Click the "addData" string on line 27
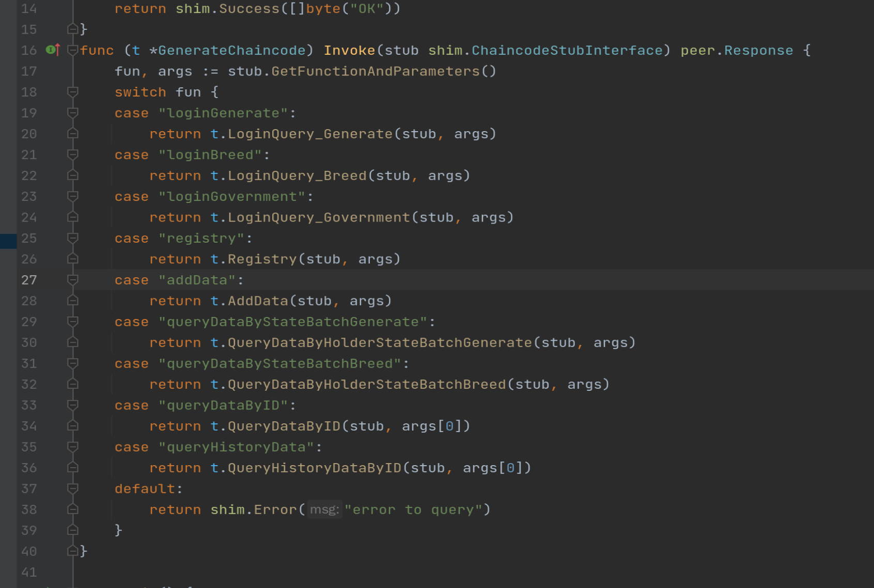 [197, 280]
